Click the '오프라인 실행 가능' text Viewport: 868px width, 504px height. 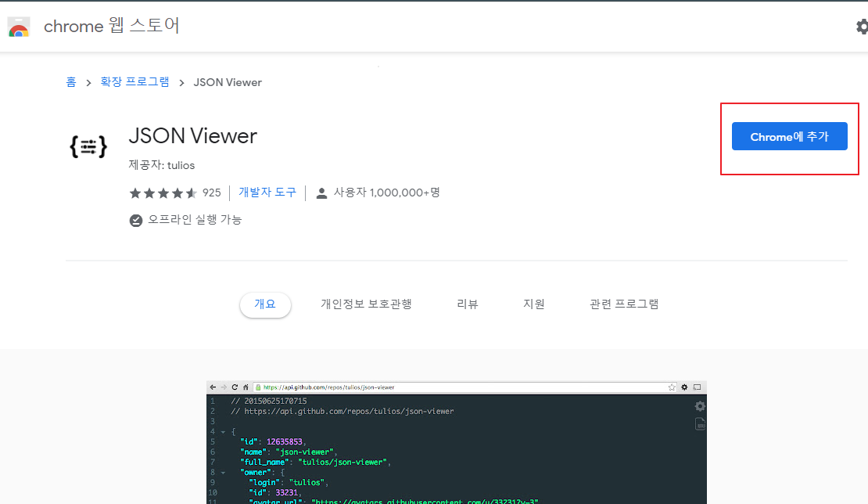[x=195, y=220]
